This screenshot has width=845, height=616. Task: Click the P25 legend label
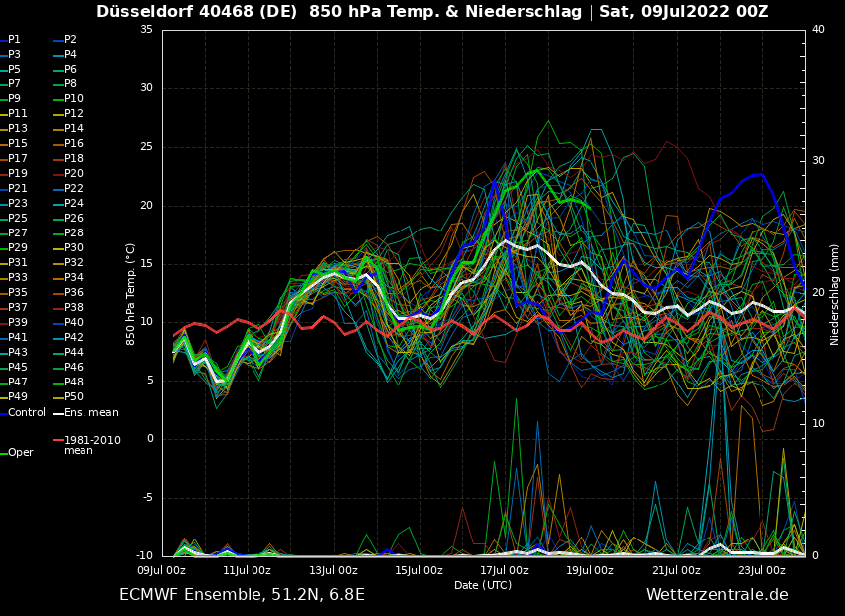[x=18, y=219]
